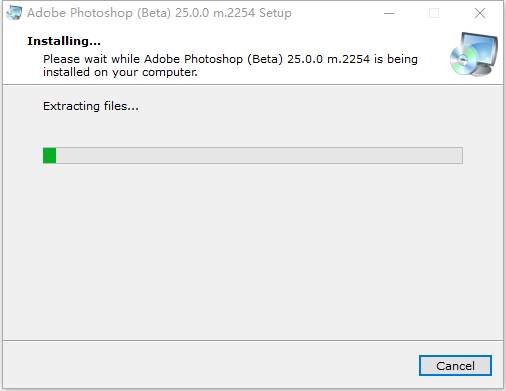Click the greyed-out maximize button

click(434, 13)
